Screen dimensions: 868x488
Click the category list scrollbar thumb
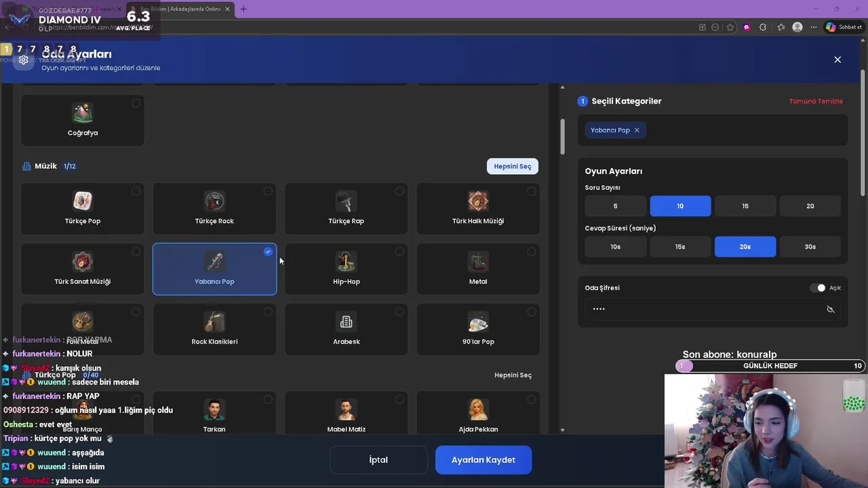(561, 137)
